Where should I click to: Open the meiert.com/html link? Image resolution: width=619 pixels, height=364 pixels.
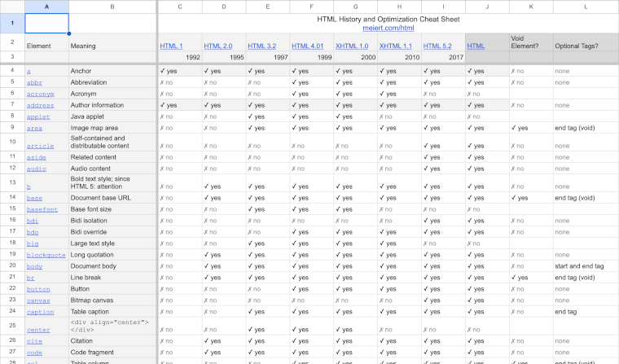(x=388, y=29)
